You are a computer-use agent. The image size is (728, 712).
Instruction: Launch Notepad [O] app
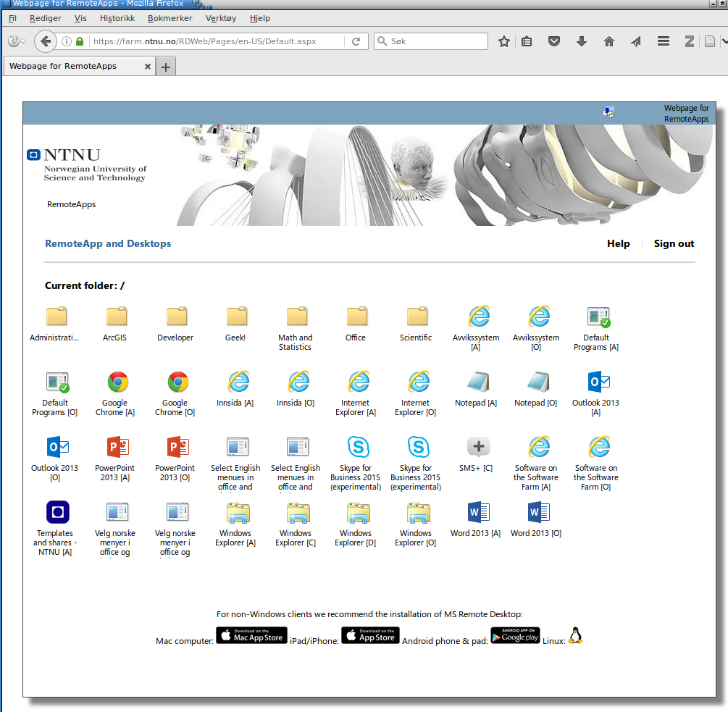pyautogui.click(x=538, y=382)
